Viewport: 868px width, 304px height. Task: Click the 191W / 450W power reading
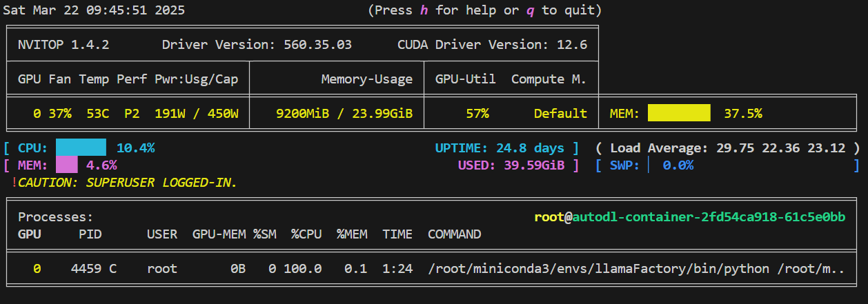196,114
